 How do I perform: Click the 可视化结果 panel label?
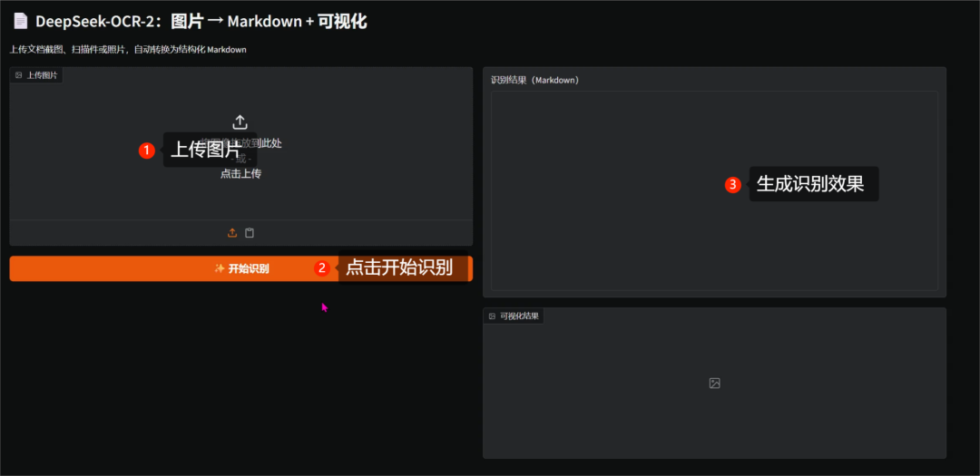pyautogui.click(x=513, y=316)
